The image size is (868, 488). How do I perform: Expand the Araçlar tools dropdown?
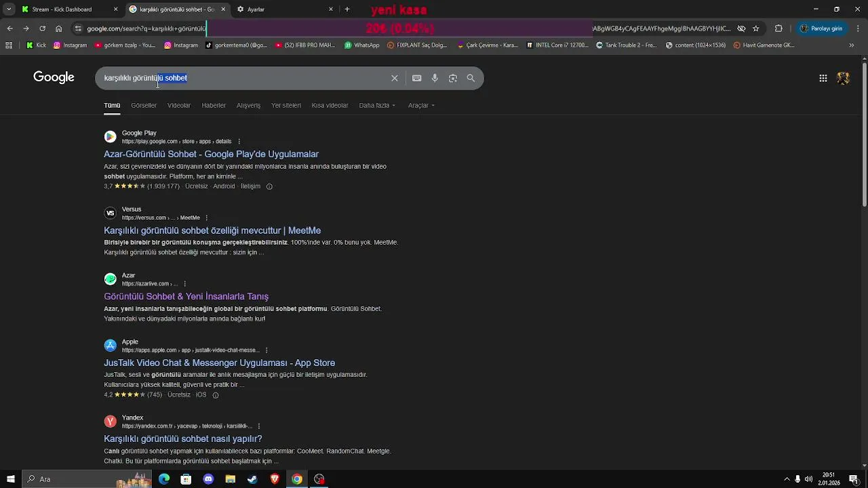tap(421, 106)
